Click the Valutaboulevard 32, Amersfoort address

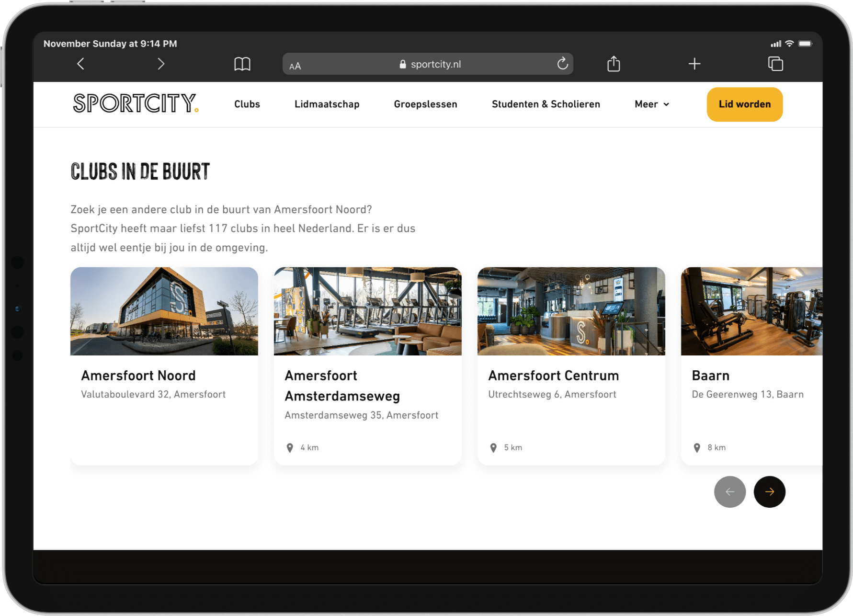point(153,395)
